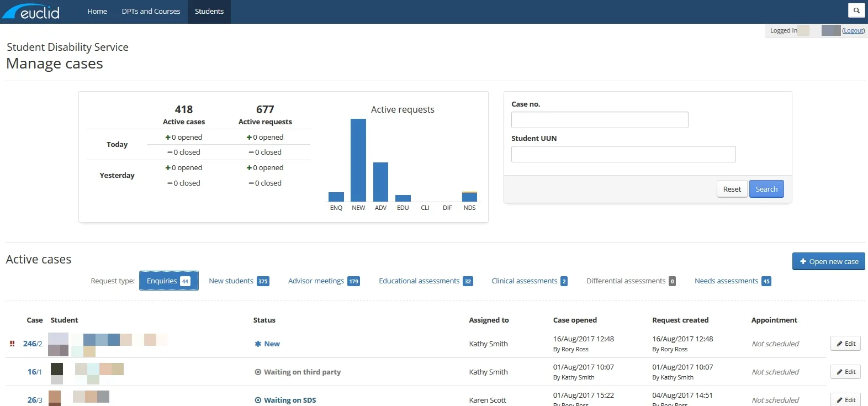The width and height of the screenshot is (868, 406).
Task: Switch to Advisor meetings tab
Action: 324,281
